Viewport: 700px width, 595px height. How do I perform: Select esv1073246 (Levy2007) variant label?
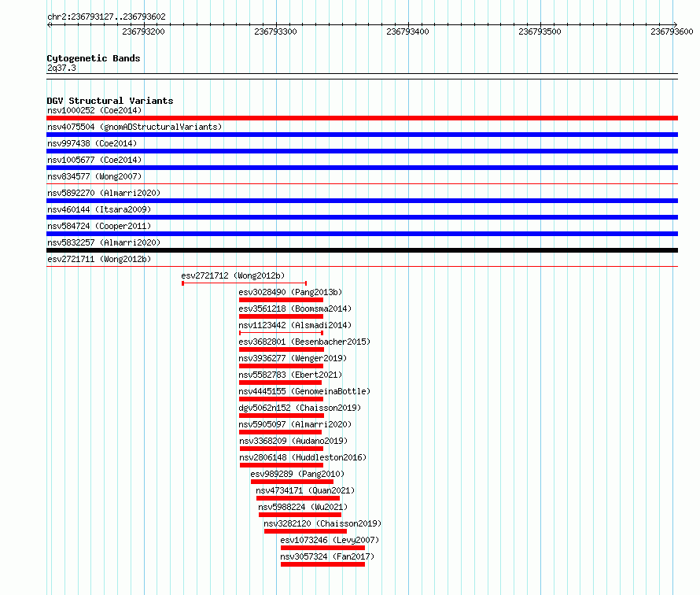coord(330,540)
